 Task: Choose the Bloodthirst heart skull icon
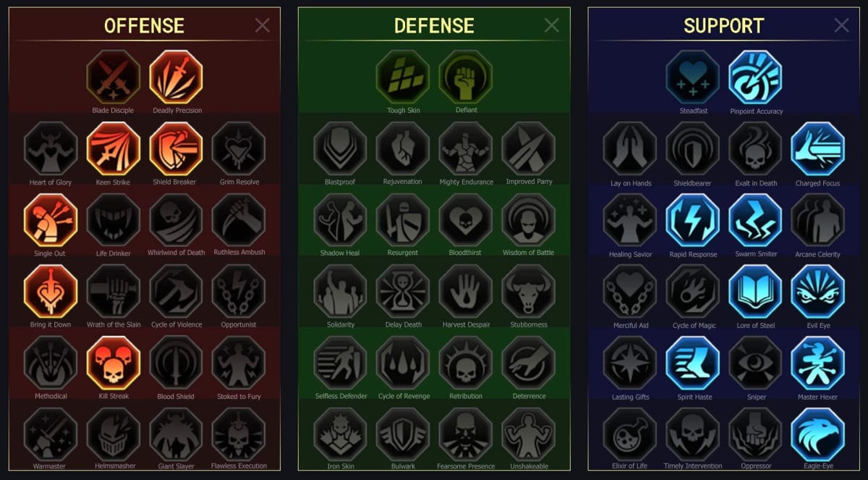[466, 219]
